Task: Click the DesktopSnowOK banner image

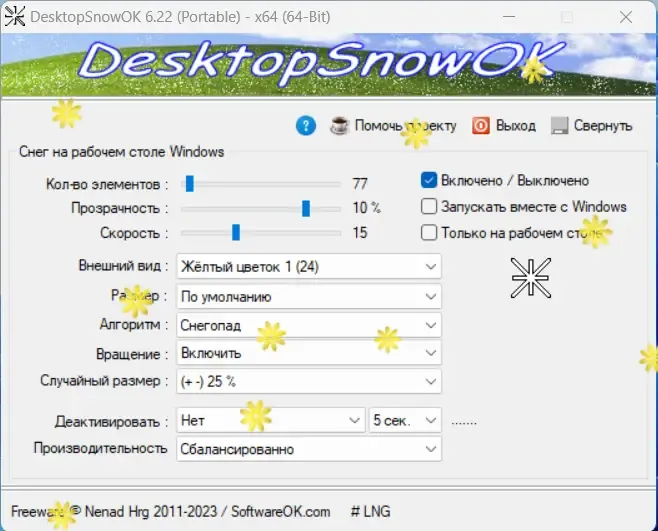Action: click(x=328, y=65)
